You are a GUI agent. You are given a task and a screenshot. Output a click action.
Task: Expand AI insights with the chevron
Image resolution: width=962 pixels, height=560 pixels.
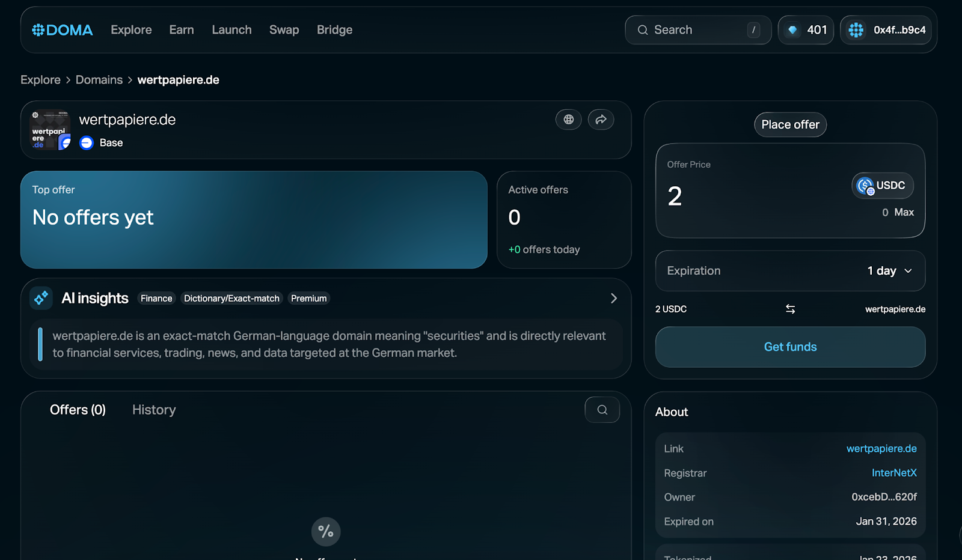613,299
